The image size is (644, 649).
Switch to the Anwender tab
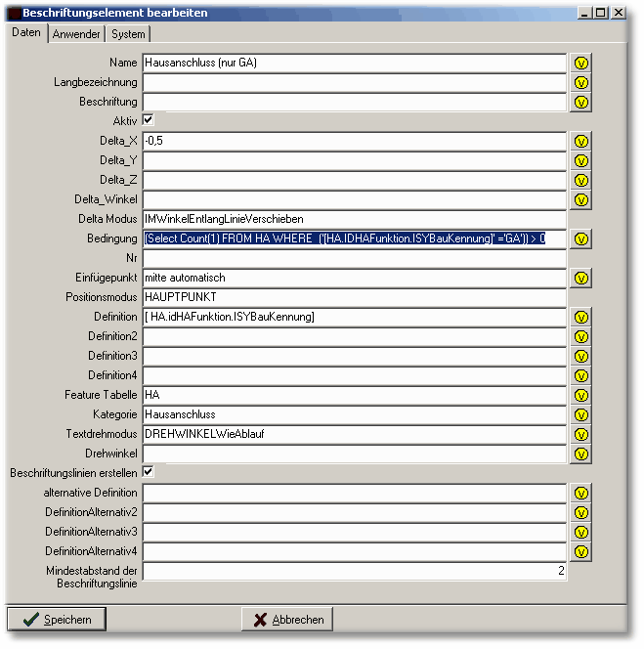coord(76,34)
